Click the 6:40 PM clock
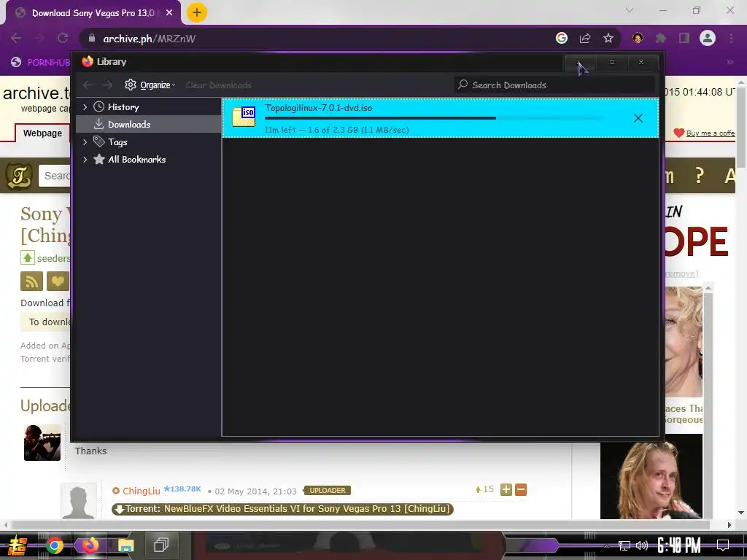This screenshot has width=747, height=560. (678, 545)
